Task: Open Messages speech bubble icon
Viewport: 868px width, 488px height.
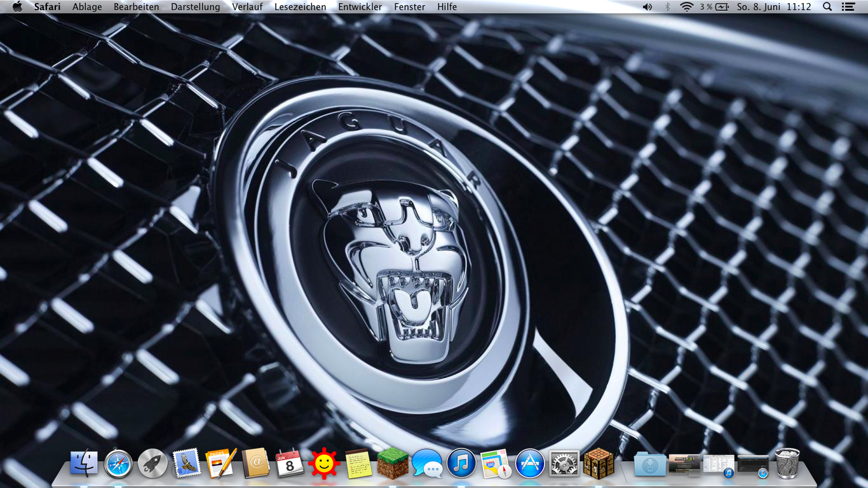Action: (x=427, y=463)
